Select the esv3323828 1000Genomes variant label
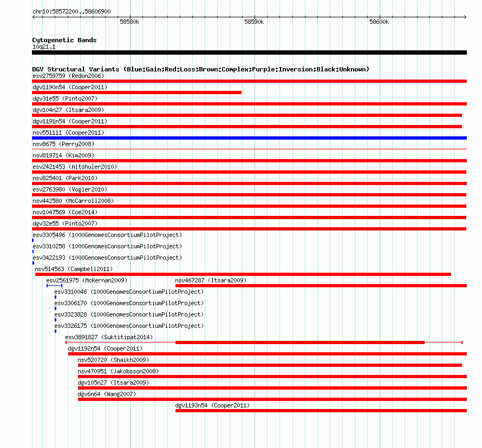The width and height of the screenshot is (482, 448). [x=129, y=314]
